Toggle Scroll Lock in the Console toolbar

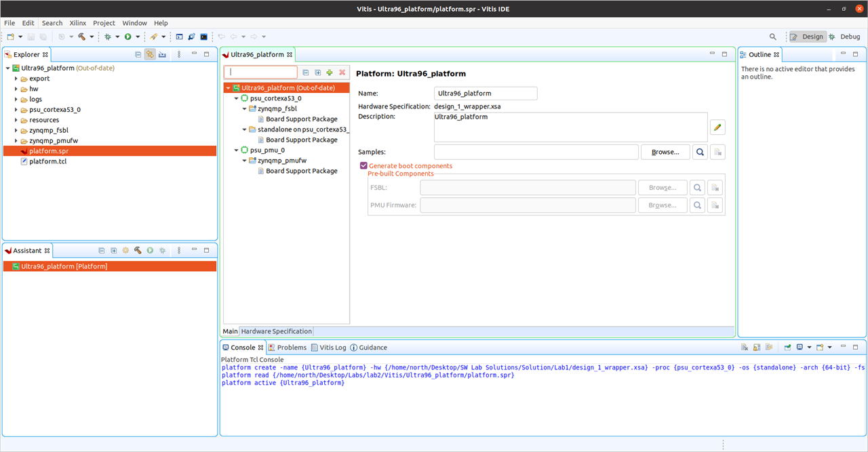(756, 347)
